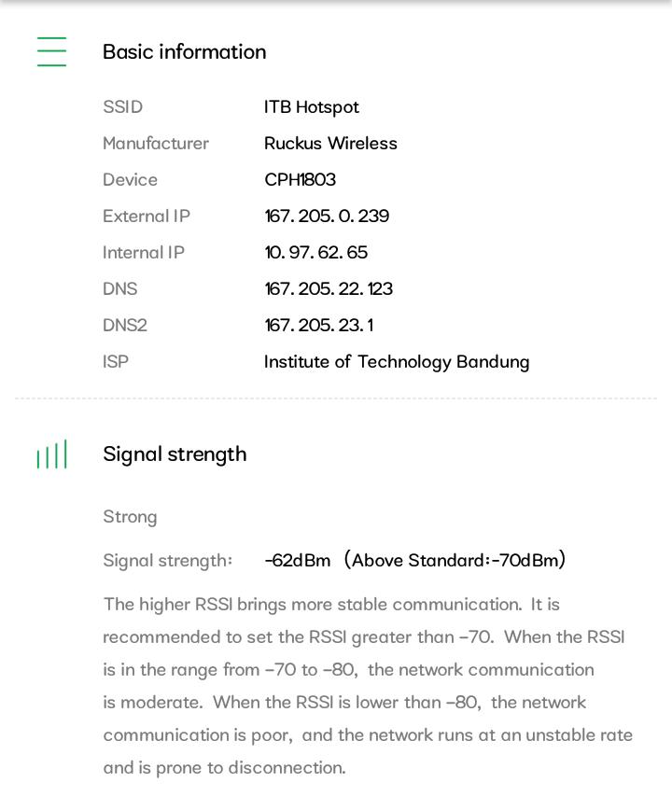
Task: Tap the DNS2 address 167.205.23.1
Action: tap(318, 326)
